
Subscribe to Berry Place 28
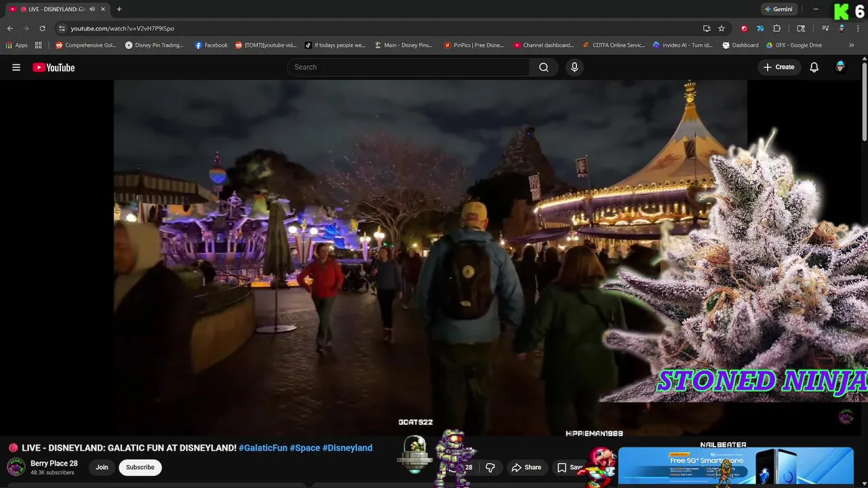(x=140, y=467)
